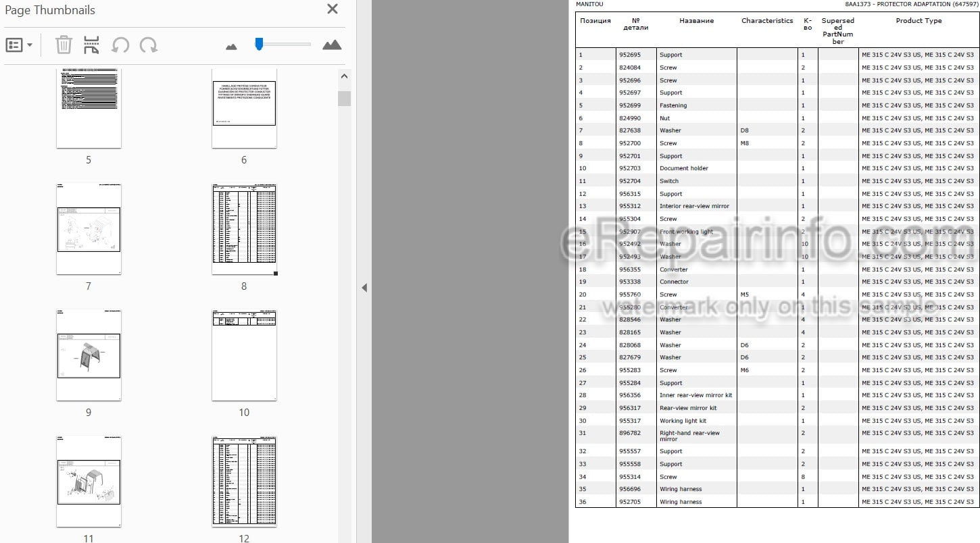Click part number 952695
Viewport: 980px width, 543px height.
629,55
